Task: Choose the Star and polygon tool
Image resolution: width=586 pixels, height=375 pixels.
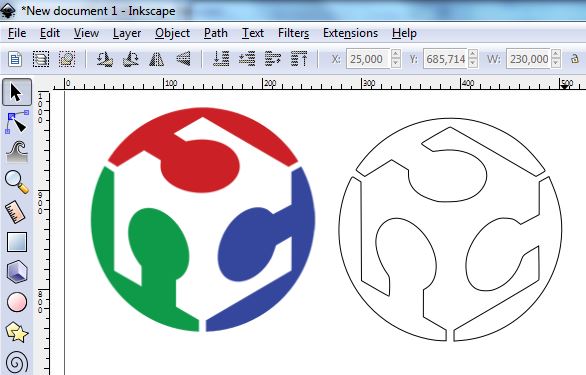Action: click(x=17, y=332)
